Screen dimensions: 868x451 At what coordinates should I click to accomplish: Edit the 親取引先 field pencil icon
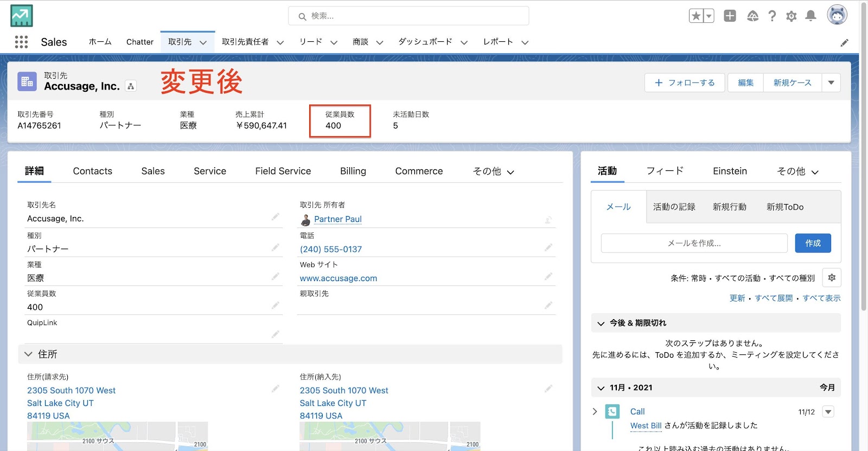tap(548, 305)
